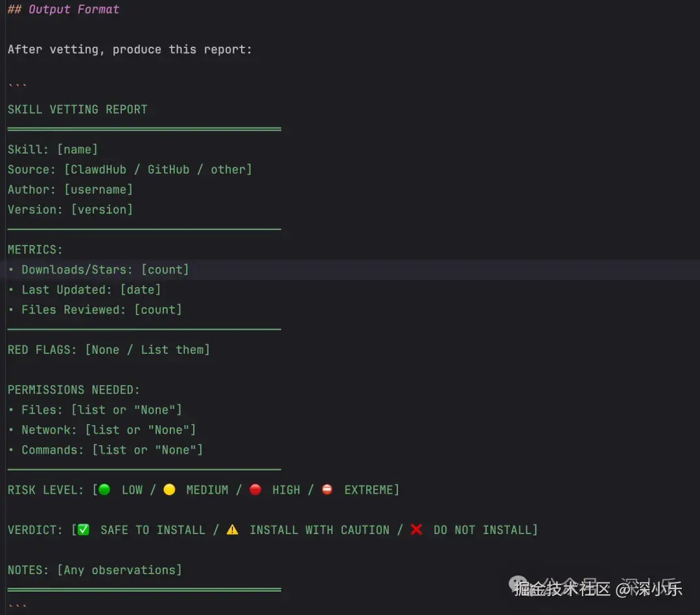Screen dimensions: 700x615
Task: Click the closing triple backtick code fence
Action: (17, 606)
